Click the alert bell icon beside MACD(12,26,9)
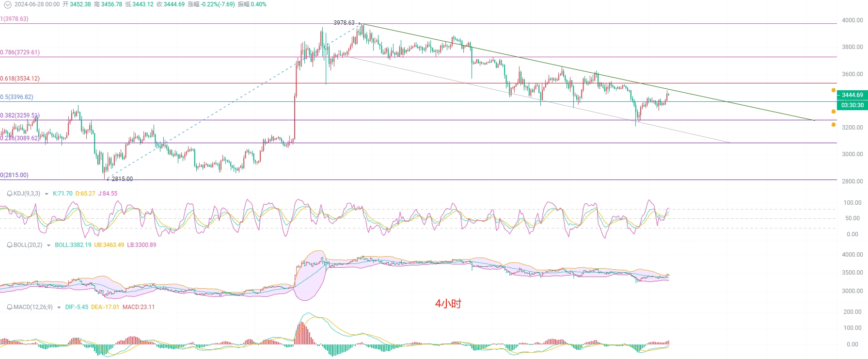 point(10,307)
